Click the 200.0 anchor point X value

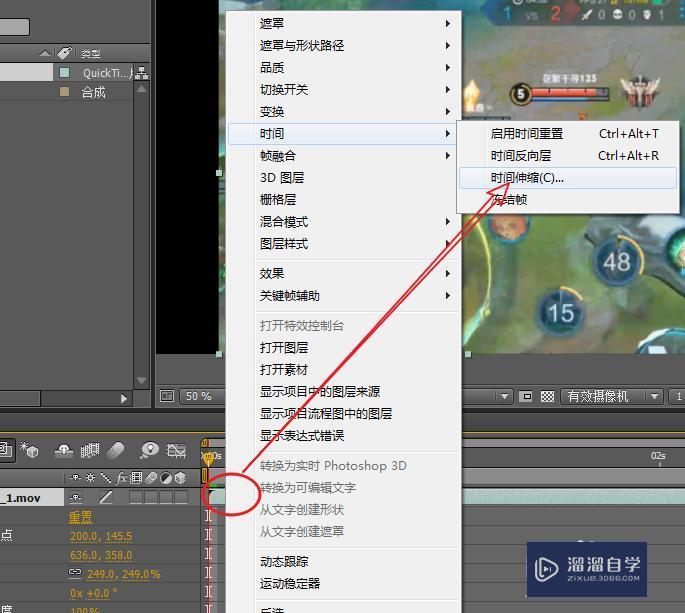click(83, 536)
